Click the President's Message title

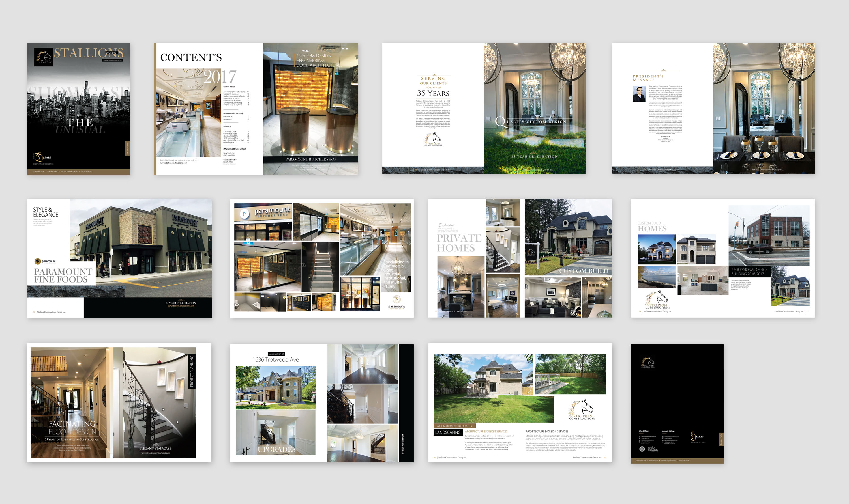(648, 78)
